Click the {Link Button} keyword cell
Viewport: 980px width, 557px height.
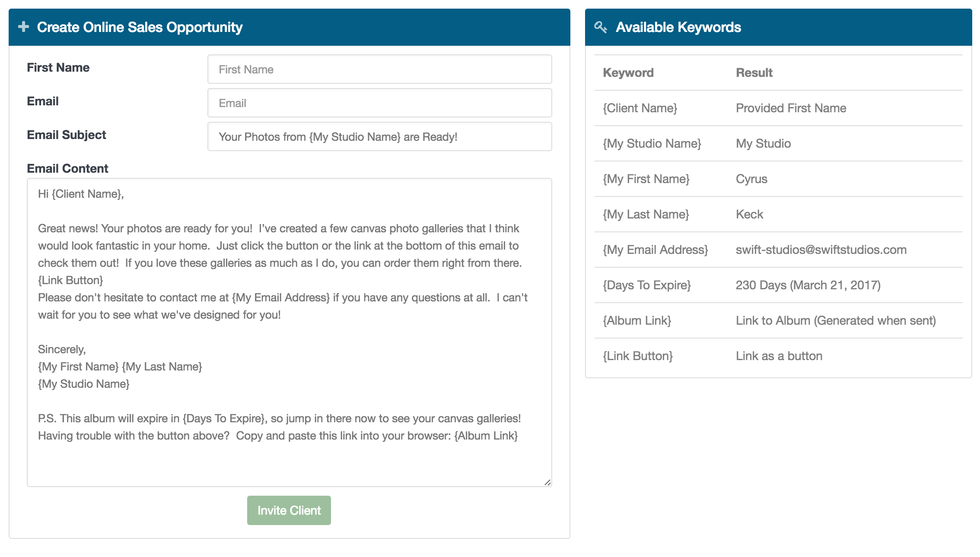(638, 356)
